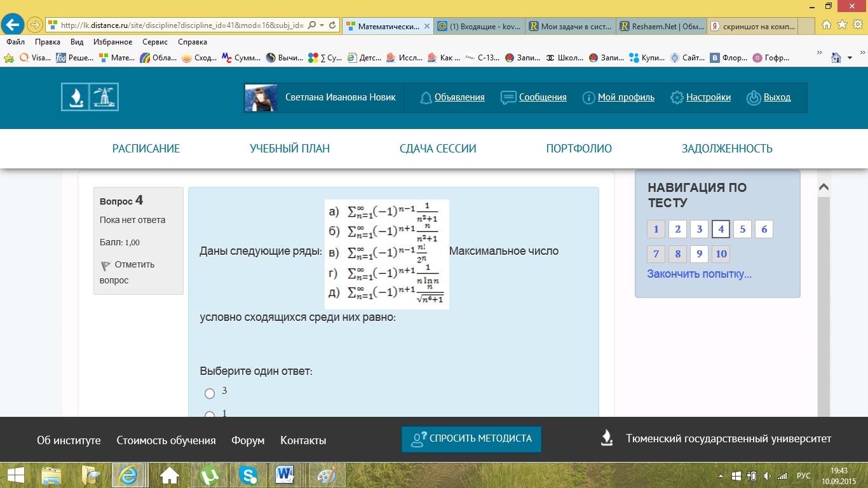Screen dimensions: 868x488
Task: Open the УЧЕБНЫЙ ПЛАН section
Action: tap(290, 149)
